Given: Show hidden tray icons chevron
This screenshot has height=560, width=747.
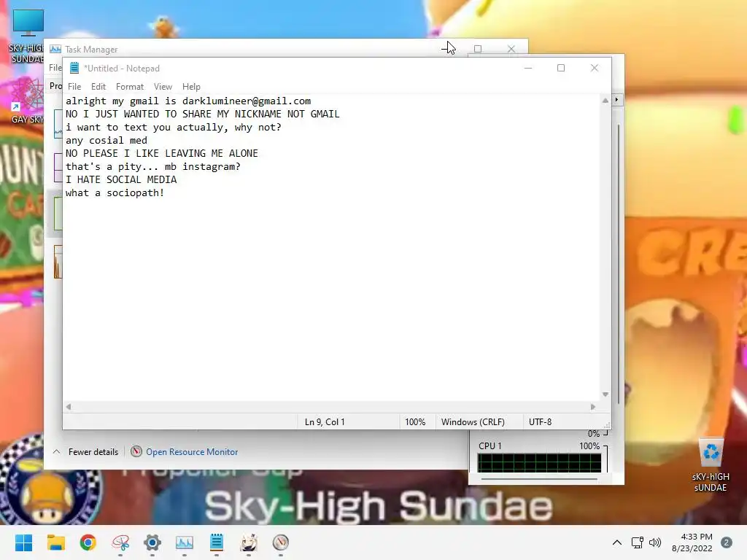Looking at the screenshot, I should click(x=616, y=542).
